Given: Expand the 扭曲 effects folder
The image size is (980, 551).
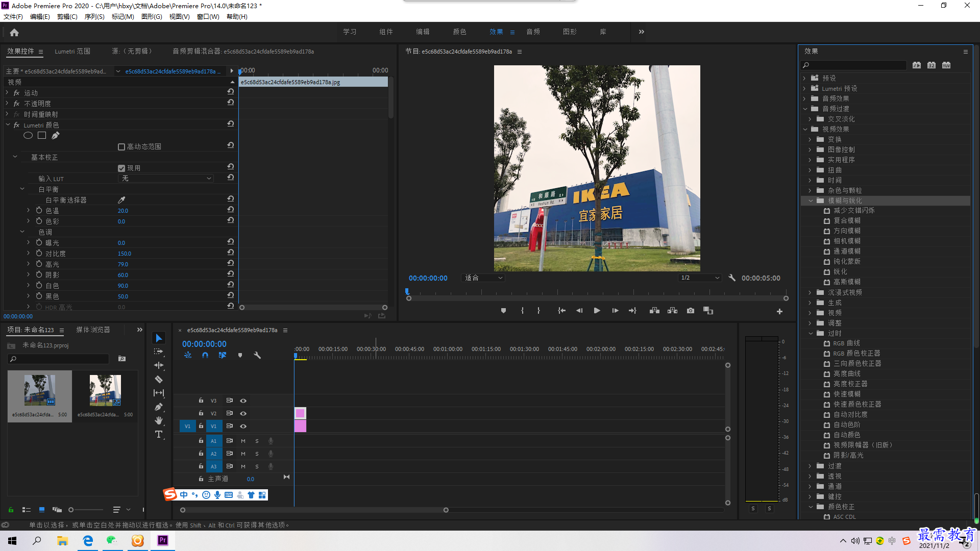Looking at the screenshot, I should pos(810,170).
